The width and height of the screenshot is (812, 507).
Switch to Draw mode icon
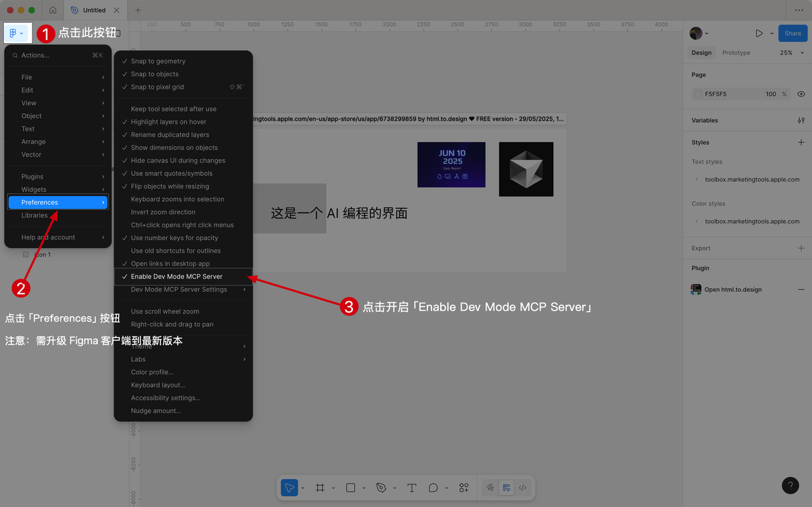pyautogui.click(x=490, y=488)
